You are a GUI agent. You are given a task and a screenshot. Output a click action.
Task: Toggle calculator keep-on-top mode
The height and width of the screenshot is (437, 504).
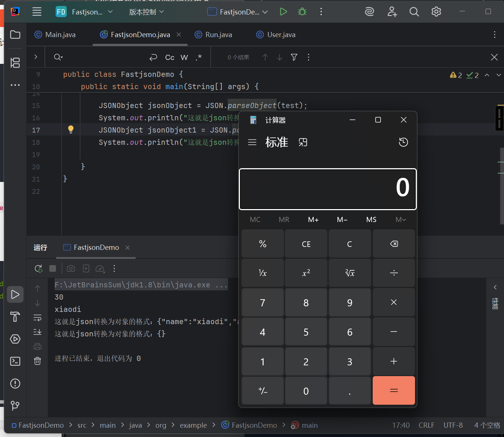click(303, 142)
